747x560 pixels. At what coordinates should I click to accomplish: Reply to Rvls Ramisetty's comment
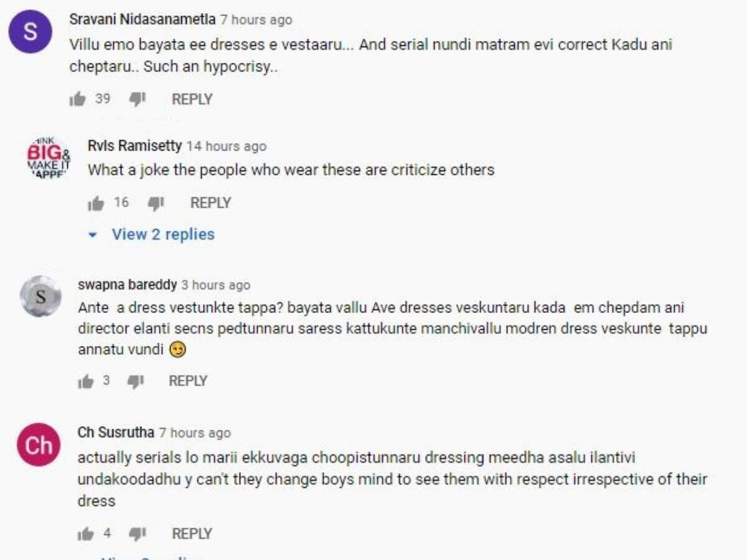pos(210,203)
